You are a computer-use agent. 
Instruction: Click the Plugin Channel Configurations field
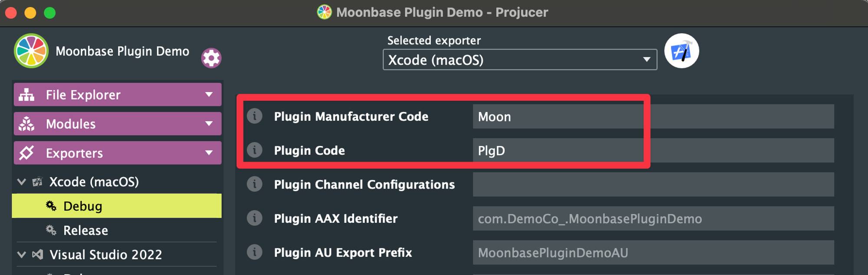click(653, 184)
